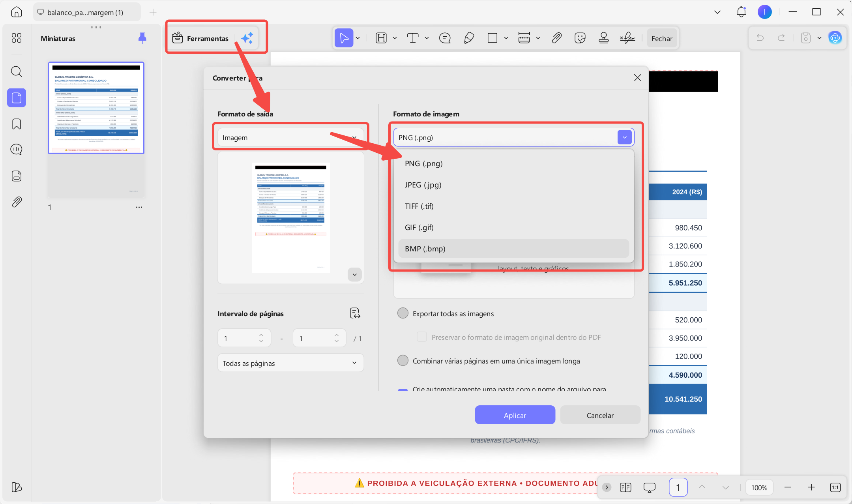This screenshot has width=852, height=504.
Task: Select the signature tool
Action: tap(627, 38)
